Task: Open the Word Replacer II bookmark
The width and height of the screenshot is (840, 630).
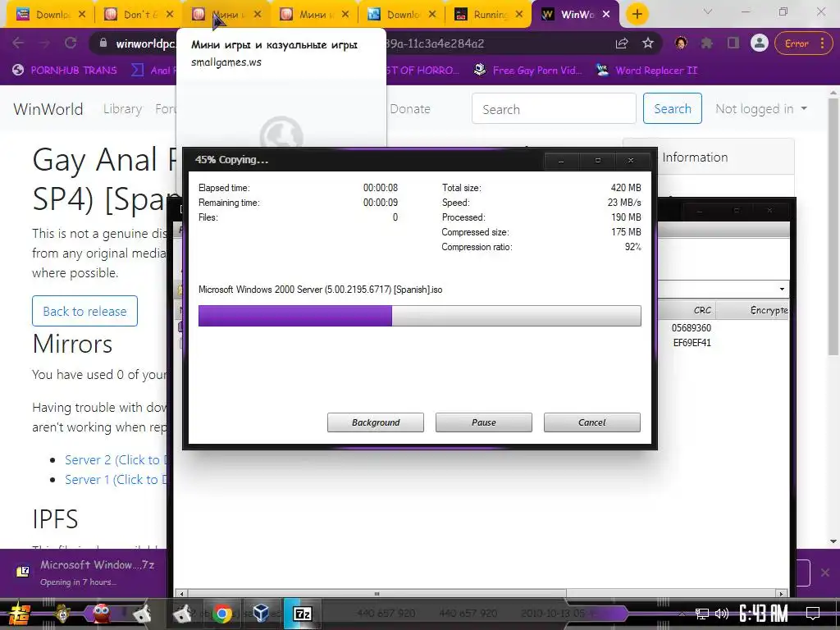Action: tap(647, 71)
